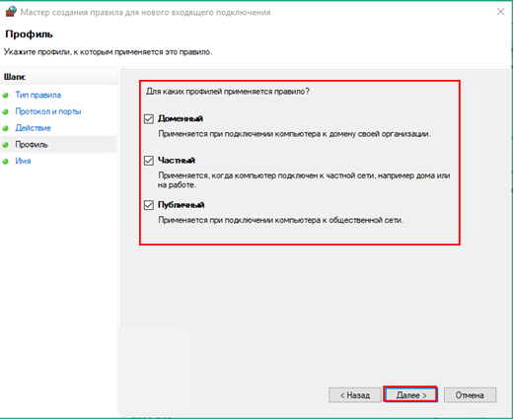Close the rule wizard window
The image size is (514, 420).
(x=500, y=12)
